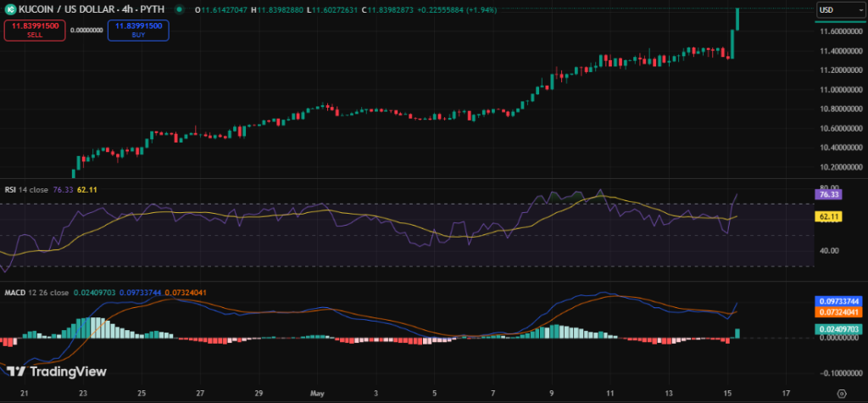Image resolution: width=868 pixels, height=403 pixels.
Task: Click the KuCoin logo icon beside the symbol
Action: 8,10
